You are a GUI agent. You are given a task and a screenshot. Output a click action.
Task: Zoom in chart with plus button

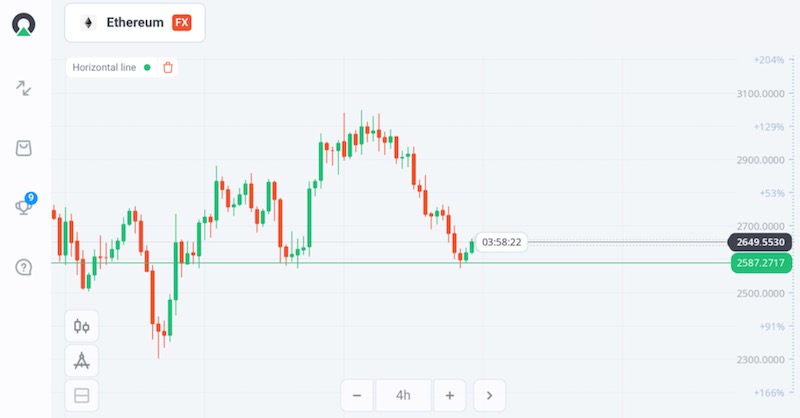tap(450, 395)
